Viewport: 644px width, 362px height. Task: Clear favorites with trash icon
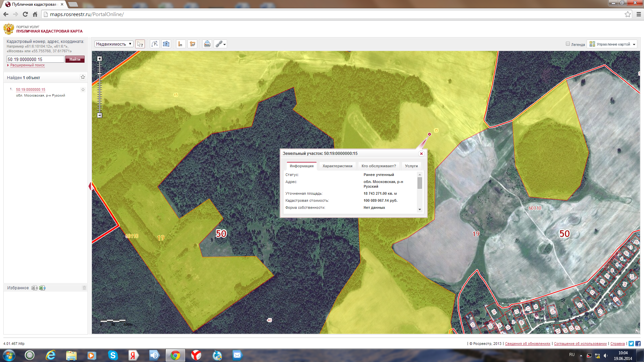coord(84,288)
